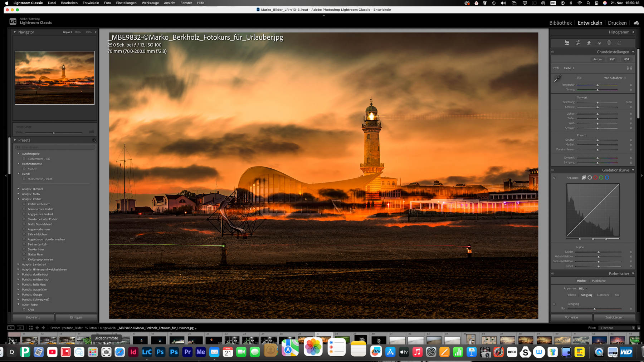Open the WA 'Wie Aufnahme' dropdown
644x362 pixels.
(x=615, y=78)
